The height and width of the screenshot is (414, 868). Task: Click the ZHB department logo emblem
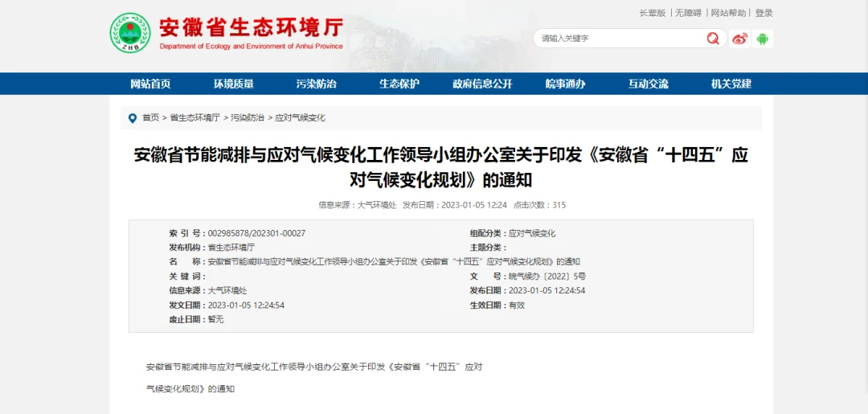(130, 34)
